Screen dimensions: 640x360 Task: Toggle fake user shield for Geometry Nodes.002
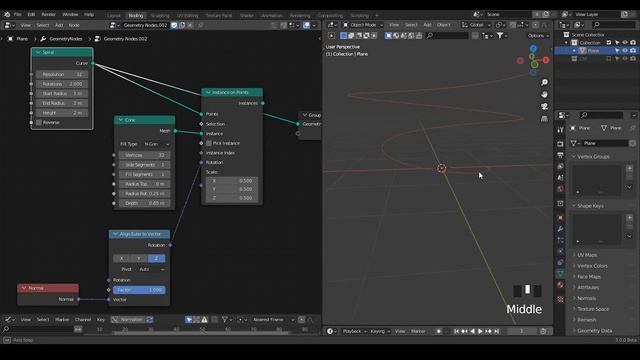pyautogui.click(x=174, y=25)
